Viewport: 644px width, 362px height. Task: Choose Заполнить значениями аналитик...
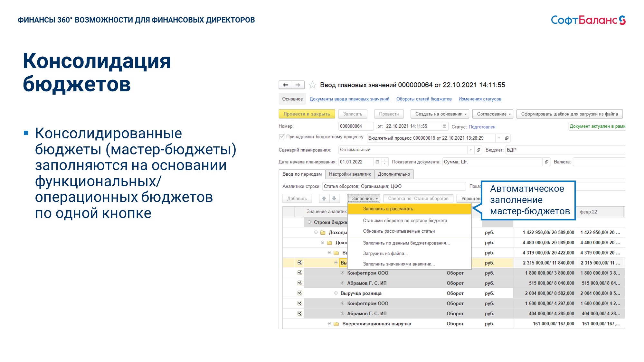410,264
